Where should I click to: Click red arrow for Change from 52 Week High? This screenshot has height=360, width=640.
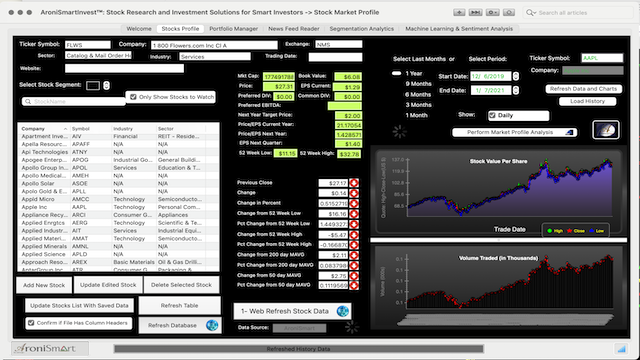click(354, 235)
